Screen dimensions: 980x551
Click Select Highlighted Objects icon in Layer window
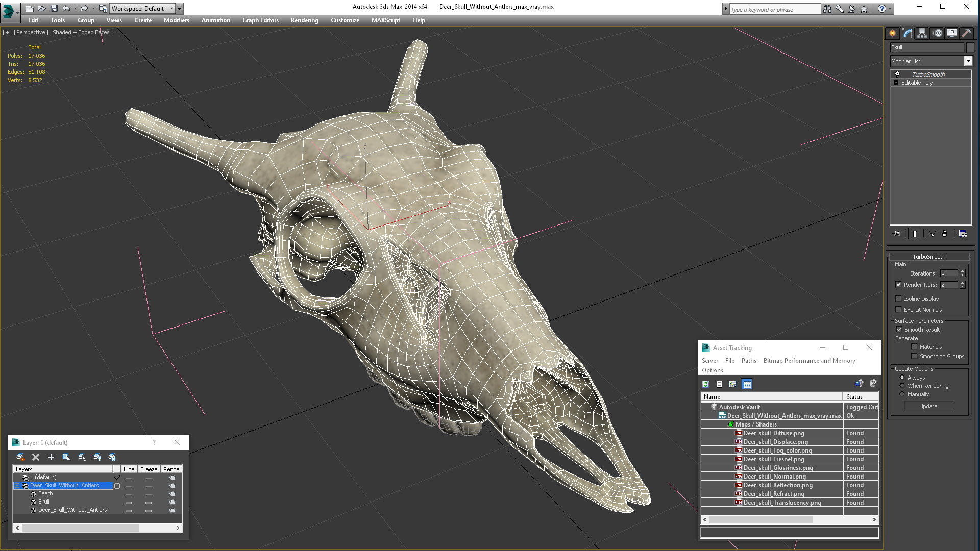66,457
